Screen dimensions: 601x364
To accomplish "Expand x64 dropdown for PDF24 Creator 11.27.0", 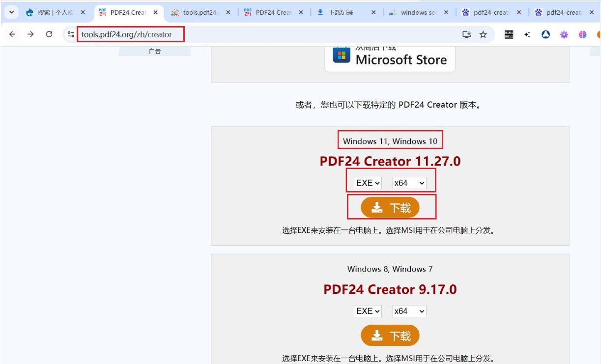I will (x=409, y=183).
